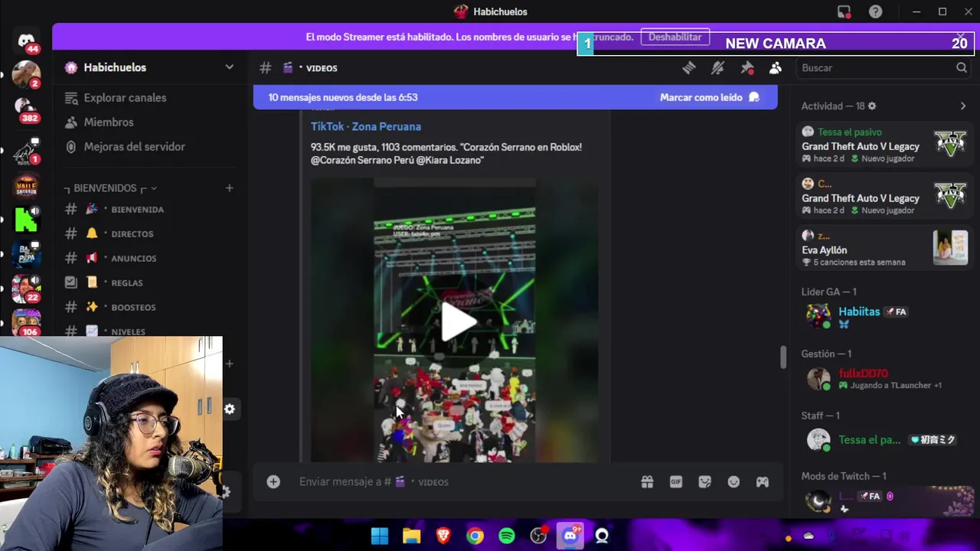Viewport: 980px width, 551px height.
Task: Open the server with the 382 badge
Action: pos(26,111)
